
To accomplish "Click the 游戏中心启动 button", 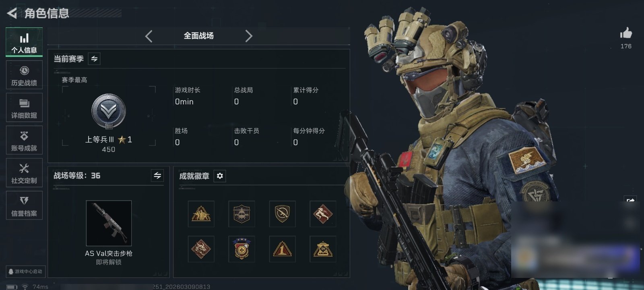I will (25, 271).
